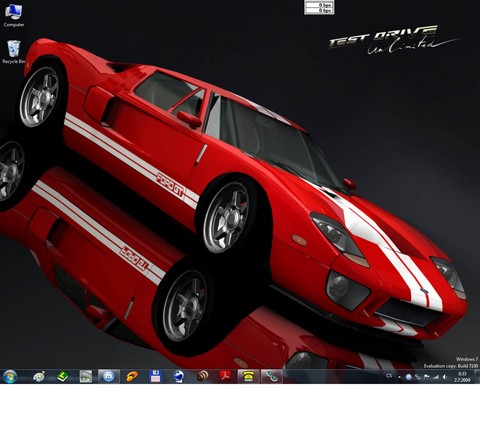Viewport: 480px width, 432px height.
Task: Open Action Center flag icon
Action: (426, 377)
